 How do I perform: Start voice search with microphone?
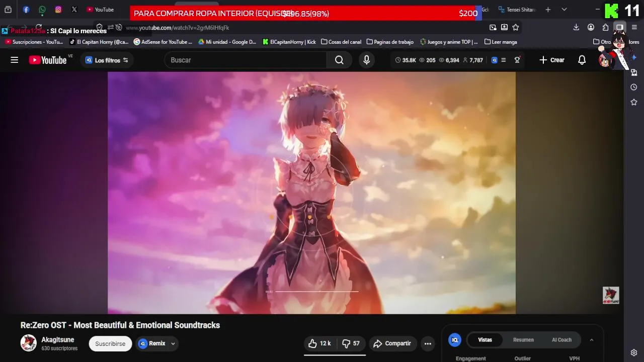coord(366,60)
